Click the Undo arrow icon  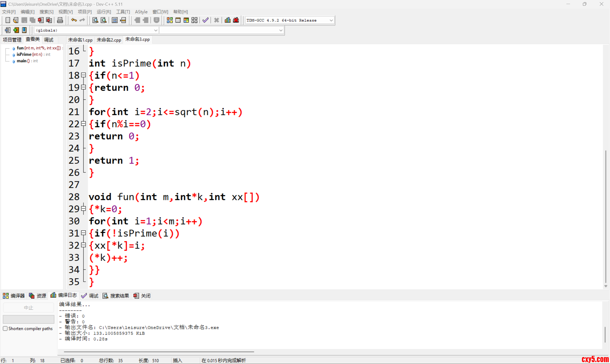pos(74,20)
